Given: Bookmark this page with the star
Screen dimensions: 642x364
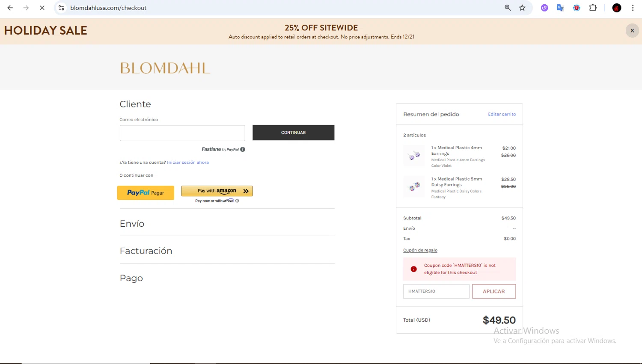Looking at the screenshot, I should (x=522, y=8).
